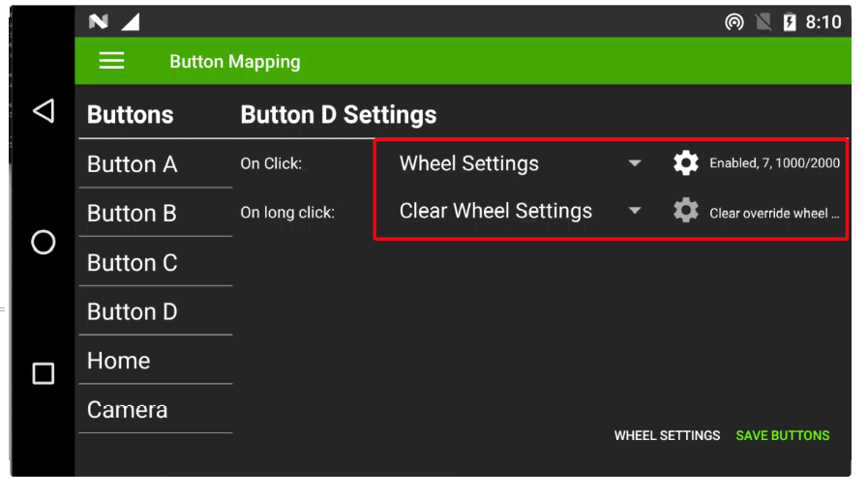Image resolution: width=868 pixels, height=497 pixels.
Task: Tap the hotspot status bar icon
Action: [x=734, y=22]
